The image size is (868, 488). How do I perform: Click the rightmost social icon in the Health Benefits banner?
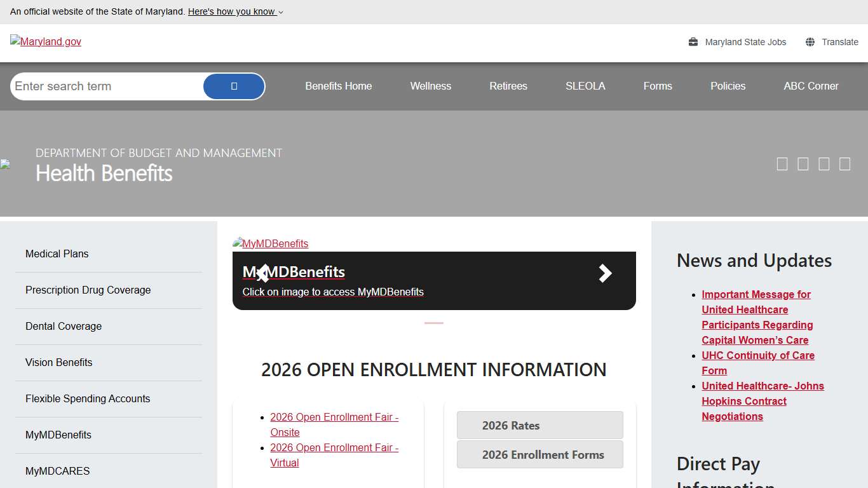pos(844,164)
